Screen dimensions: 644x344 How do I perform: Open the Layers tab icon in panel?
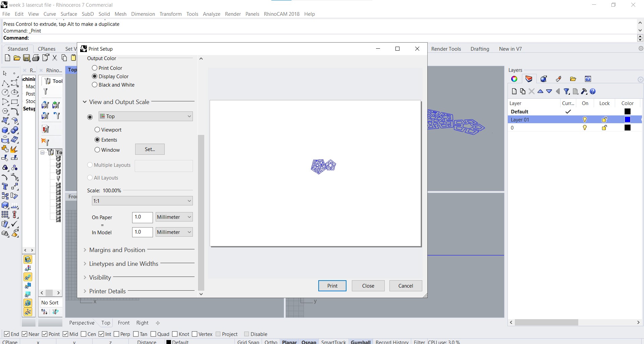[x=529, y=79]
